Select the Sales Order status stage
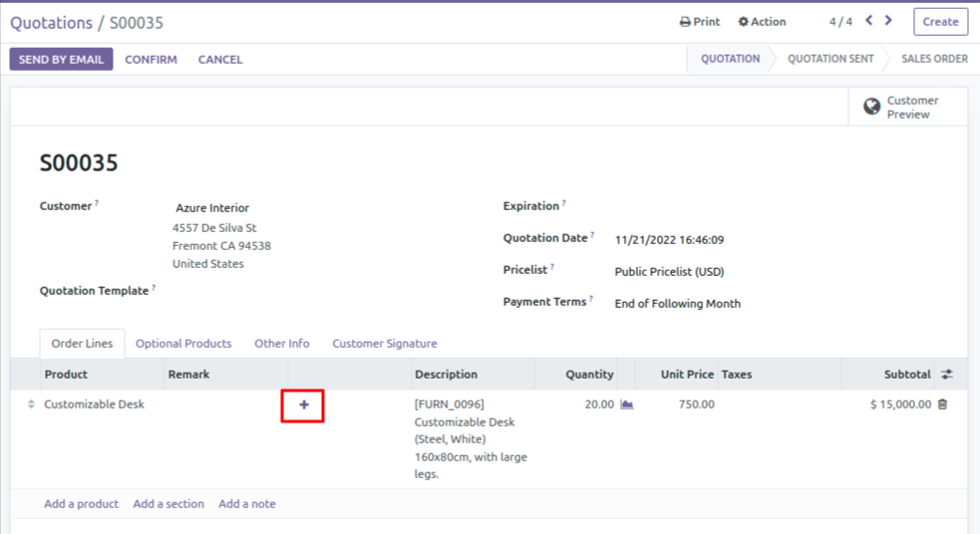Image resolution: width=980 pixels, height=534 pixels. click(x=934, y=59)
